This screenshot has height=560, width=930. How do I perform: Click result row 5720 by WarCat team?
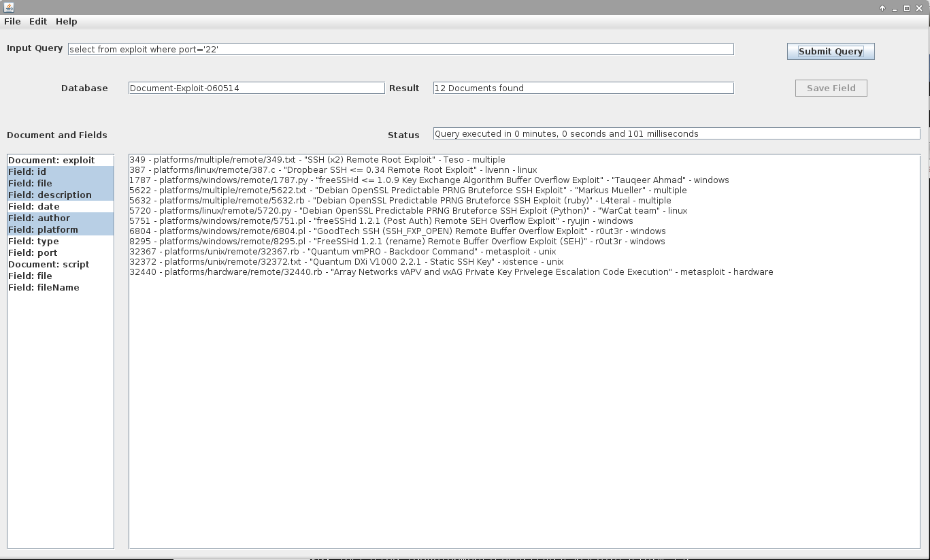(408, 211)
